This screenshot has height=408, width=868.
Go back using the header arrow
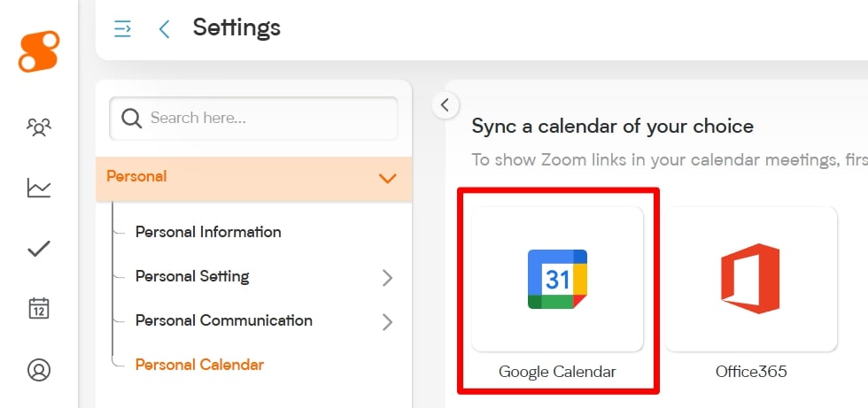pos(164,29)
